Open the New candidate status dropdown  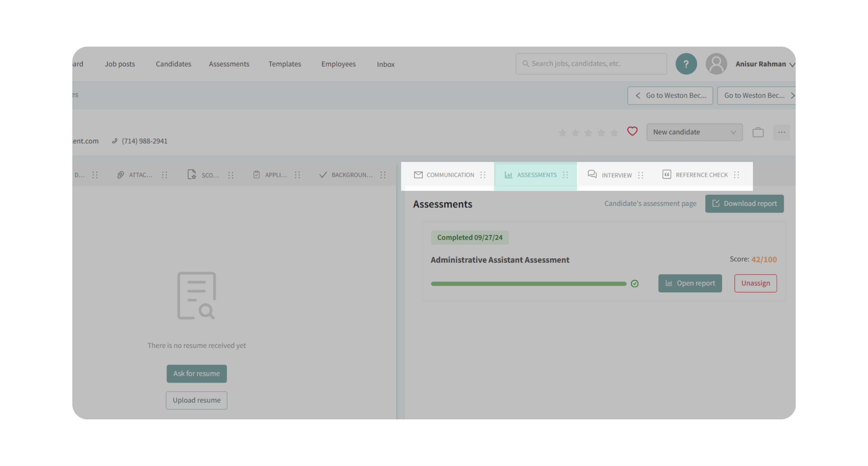pos(694,132)
